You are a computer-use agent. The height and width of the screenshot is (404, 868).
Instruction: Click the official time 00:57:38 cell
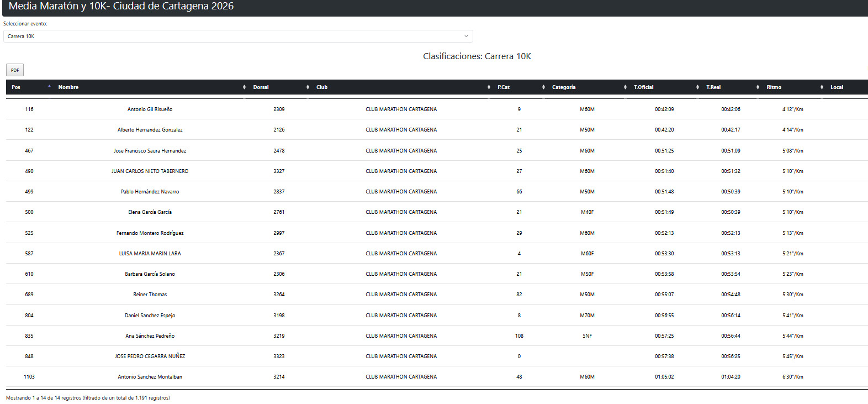pyautogui.click(x=664, y=356)
